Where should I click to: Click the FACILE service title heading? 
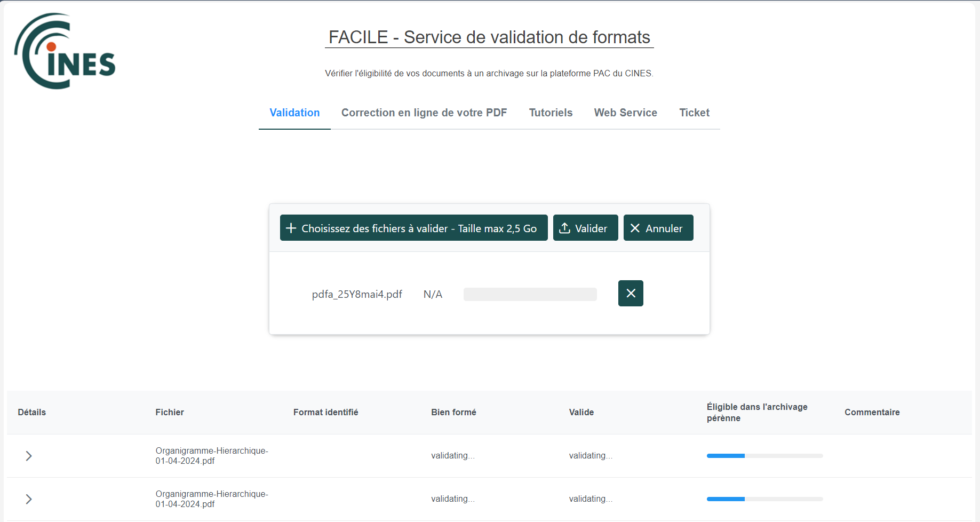point(489,37)
